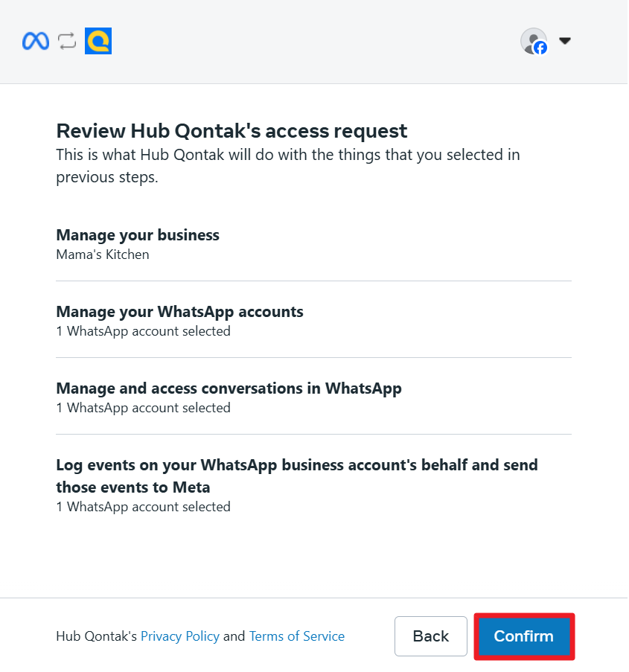Click the account count under Manage your WhatsApp accounts

143,331
